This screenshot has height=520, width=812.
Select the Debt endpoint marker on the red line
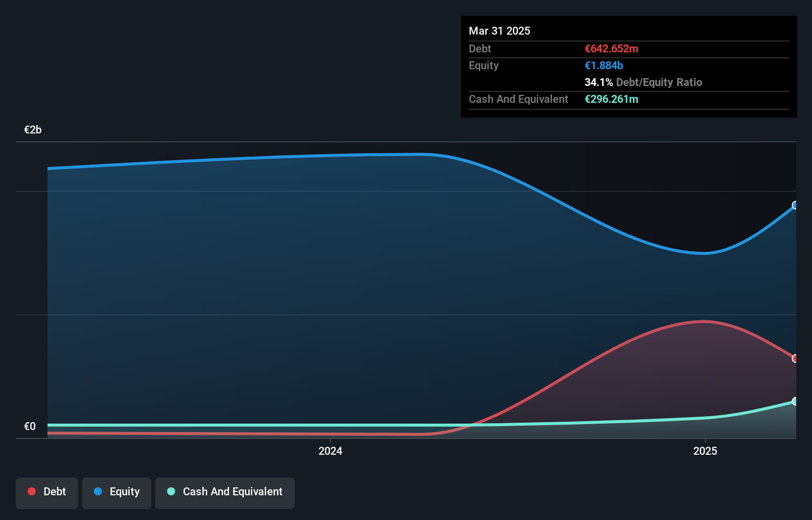[x=795, y=358]
